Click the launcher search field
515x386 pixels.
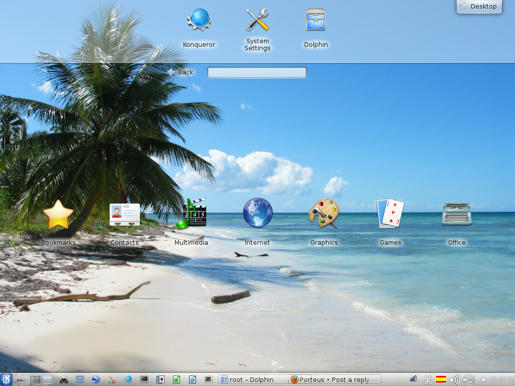257,73
